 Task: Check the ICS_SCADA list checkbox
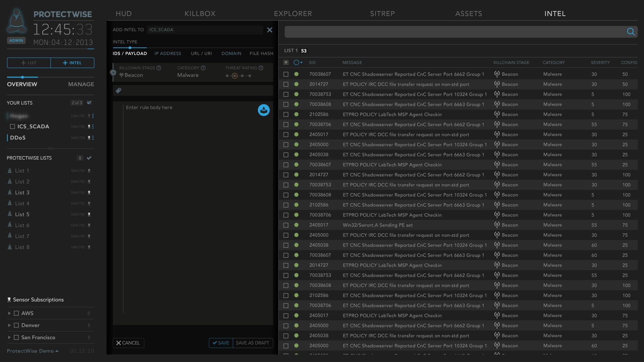[12, 126]
